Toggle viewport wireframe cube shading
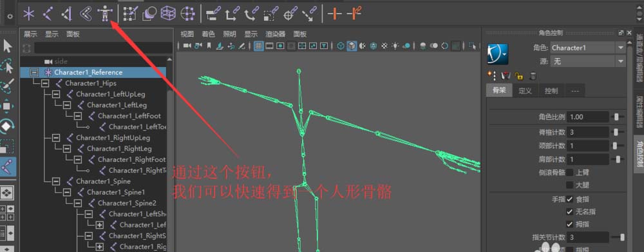Viewport: 644px width, 252px height. pyautogui.click(x=341, y=46)
